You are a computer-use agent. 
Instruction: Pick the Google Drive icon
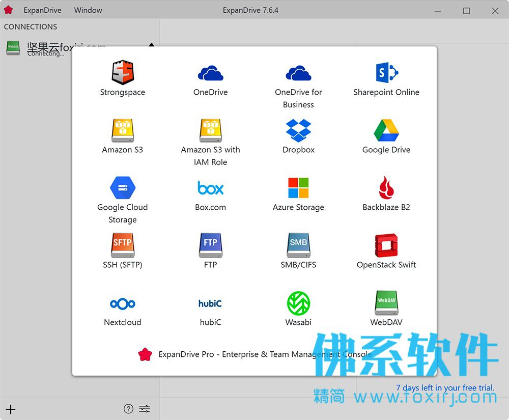click(x=386, y=130)
